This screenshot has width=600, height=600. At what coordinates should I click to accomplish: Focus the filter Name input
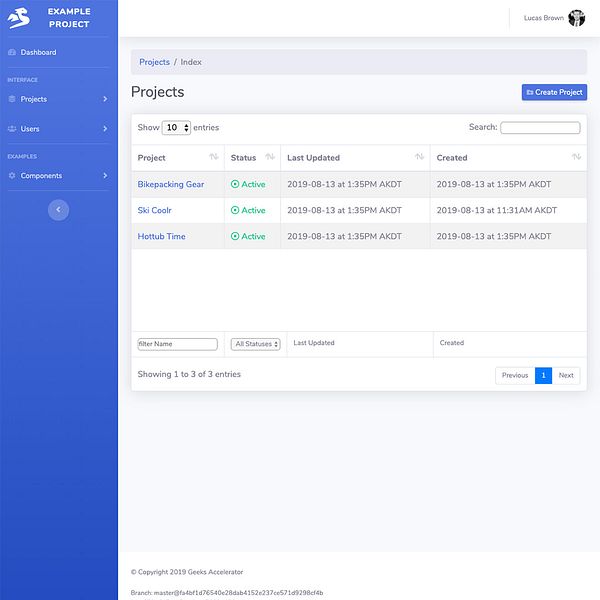coord(178,344)
